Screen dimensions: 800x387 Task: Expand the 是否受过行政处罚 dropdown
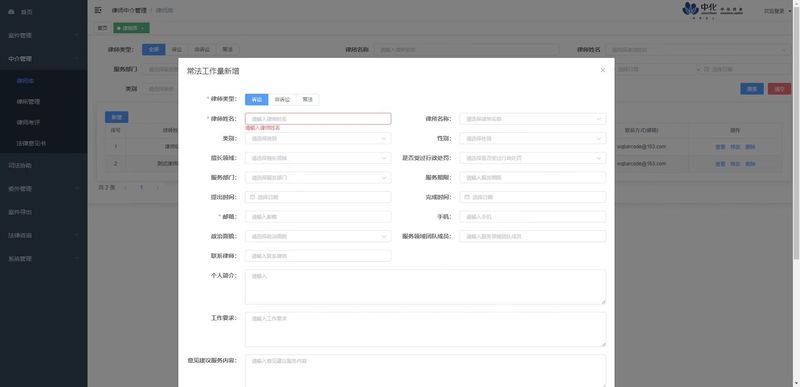click(x=533, y=158)
